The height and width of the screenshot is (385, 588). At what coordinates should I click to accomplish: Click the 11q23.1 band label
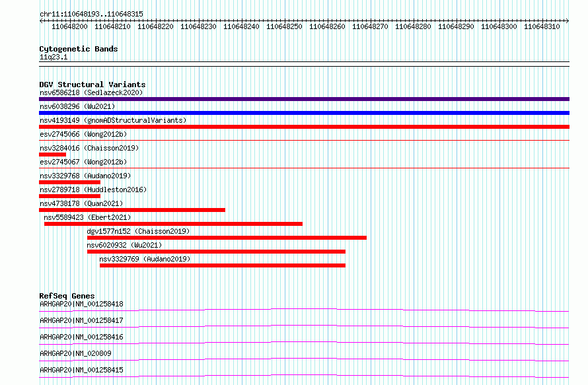54,57
